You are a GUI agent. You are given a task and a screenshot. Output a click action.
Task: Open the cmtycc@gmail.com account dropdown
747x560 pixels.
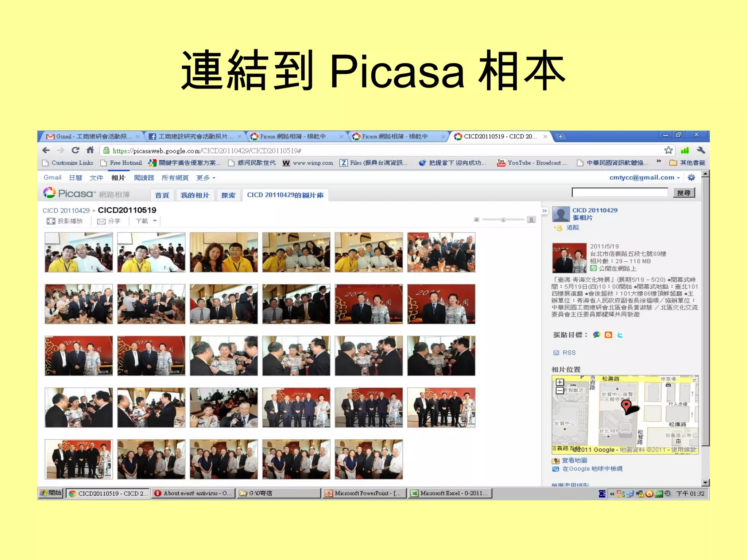coord(645,178)
